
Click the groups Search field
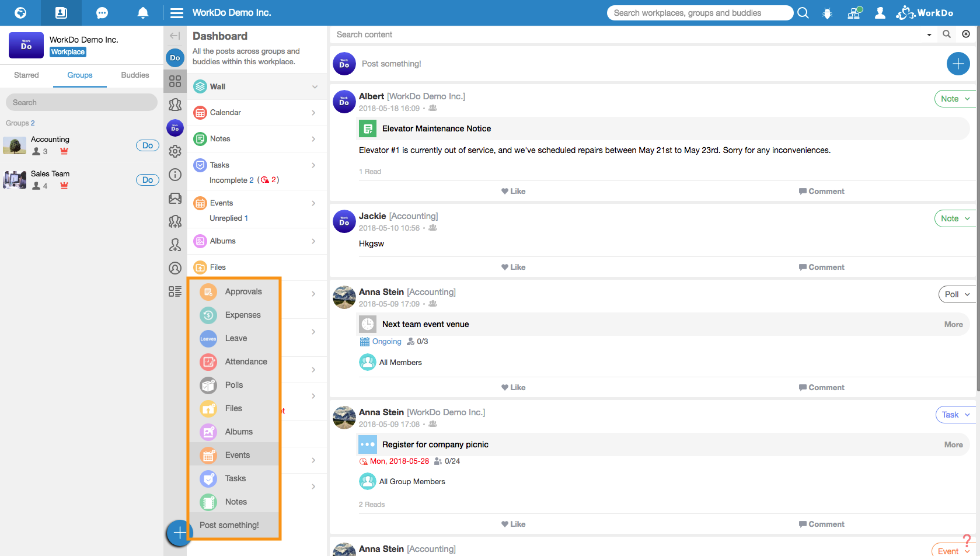(x=82, y=102)
